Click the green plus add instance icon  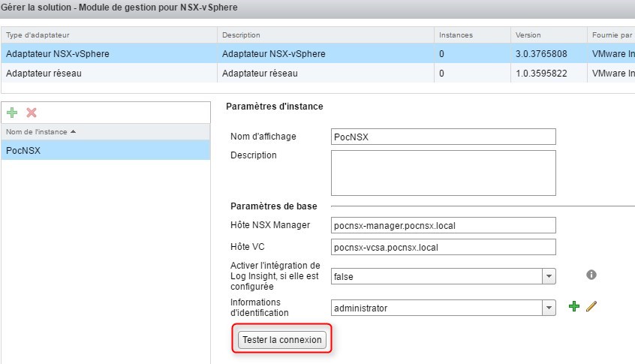click(12, 113)
